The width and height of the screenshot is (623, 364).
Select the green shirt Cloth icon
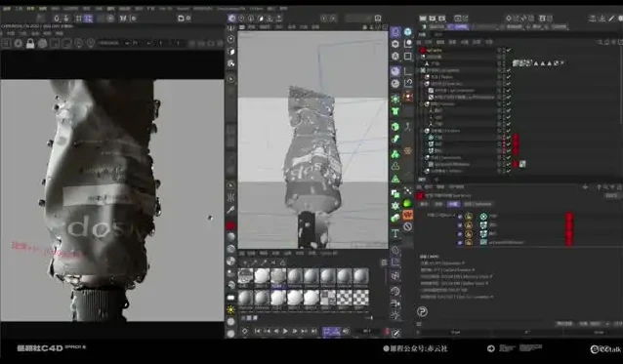[395, 111]
